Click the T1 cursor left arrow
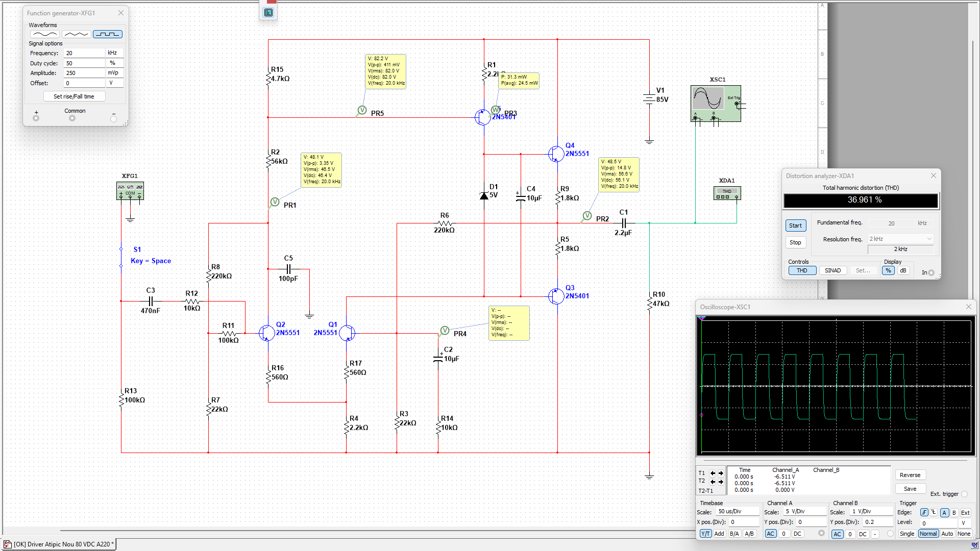The image size is (980, 551). [x=713, y=473]
